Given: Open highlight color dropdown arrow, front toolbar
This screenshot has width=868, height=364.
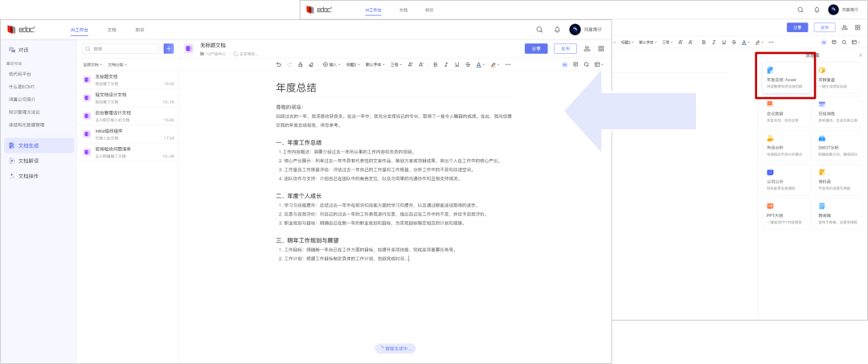Looking at the screenshot, I should point(499,65).
